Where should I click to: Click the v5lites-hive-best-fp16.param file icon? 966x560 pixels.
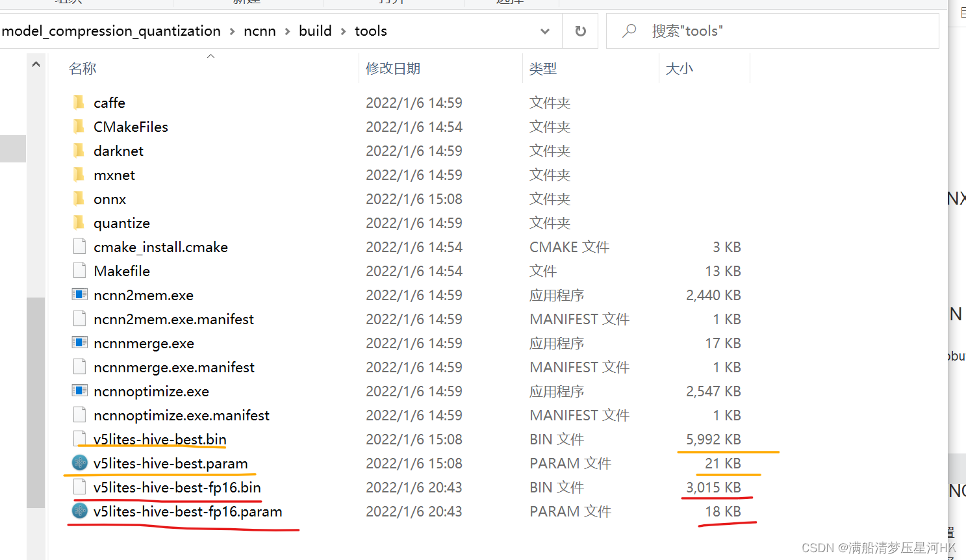coord(79,511)
